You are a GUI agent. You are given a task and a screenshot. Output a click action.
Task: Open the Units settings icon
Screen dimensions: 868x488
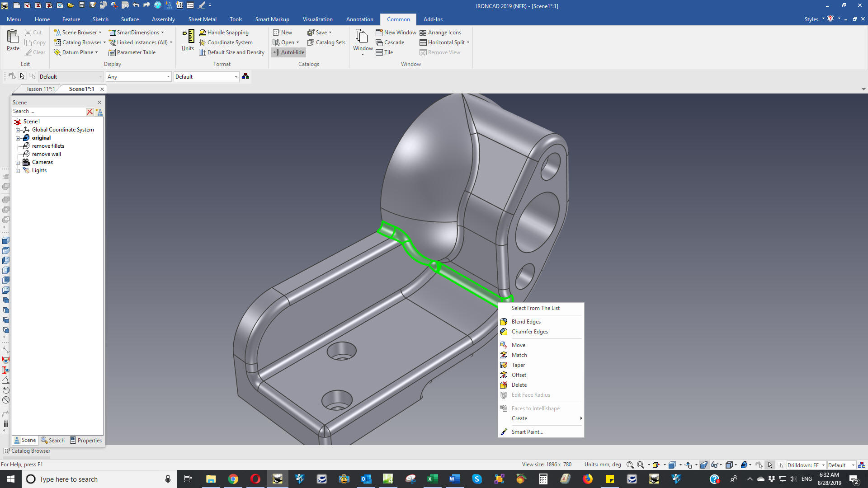click(188, 37)
